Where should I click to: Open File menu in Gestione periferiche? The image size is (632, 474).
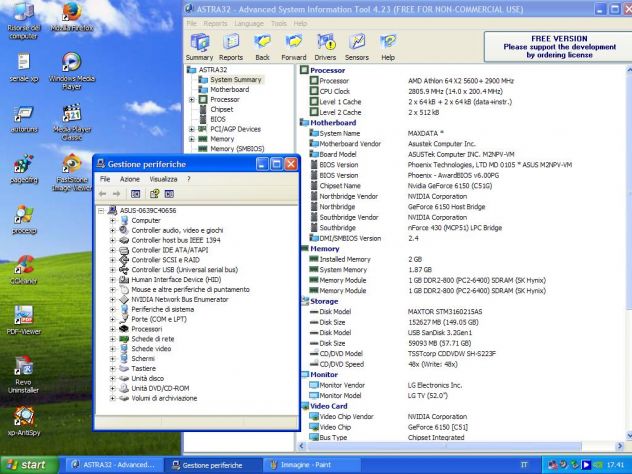[x=105, y=179]
